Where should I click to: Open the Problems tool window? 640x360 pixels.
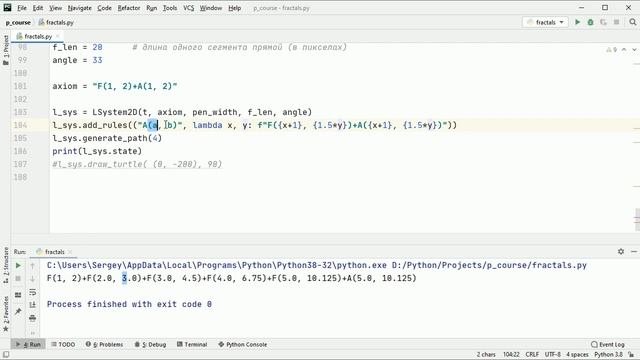click(104, 344)
